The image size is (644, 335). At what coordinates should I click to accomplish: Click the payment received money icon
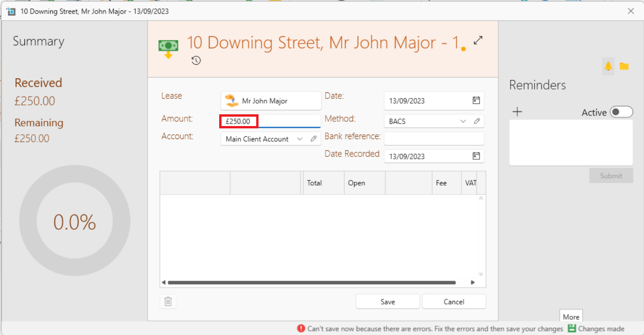(168, 49)
